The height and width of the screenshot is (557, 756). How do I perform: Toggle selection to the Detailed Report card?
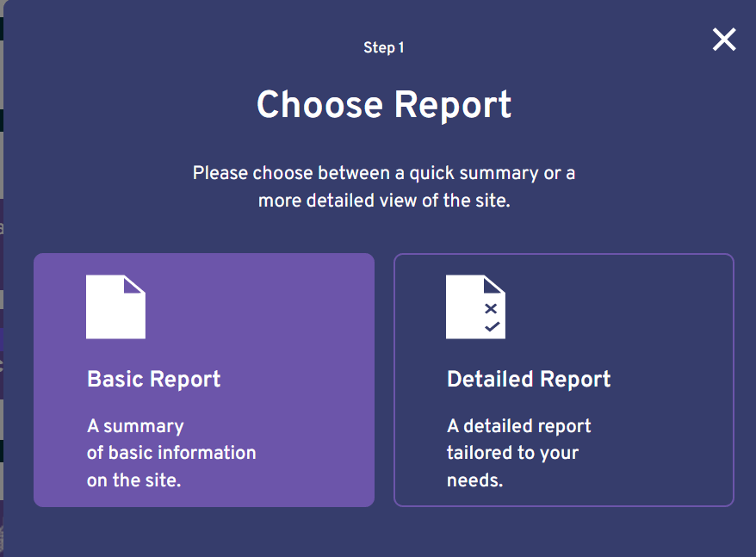pos(564,379)
